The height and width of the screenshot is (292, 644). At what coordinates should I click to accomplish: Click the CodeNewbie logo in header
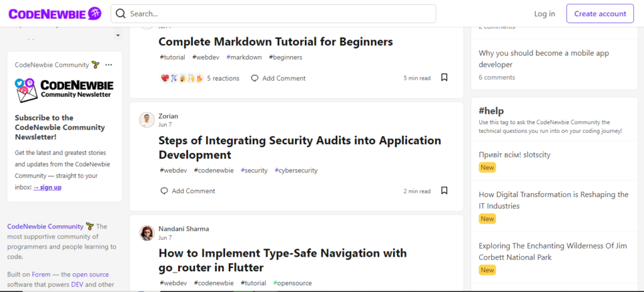click(55, 14)
